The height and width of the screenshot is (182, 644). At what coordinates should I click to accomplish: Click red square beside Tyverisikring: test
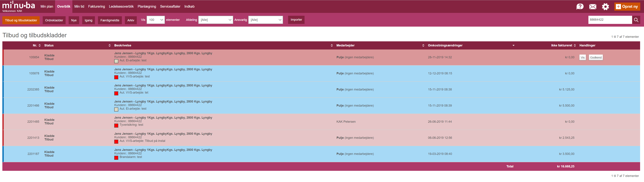(x=116, y=126)
